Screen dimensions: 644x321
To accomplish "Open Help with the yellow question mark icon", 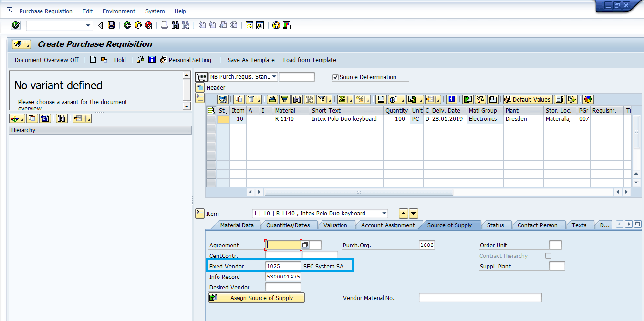I will [x=276, y=25].
